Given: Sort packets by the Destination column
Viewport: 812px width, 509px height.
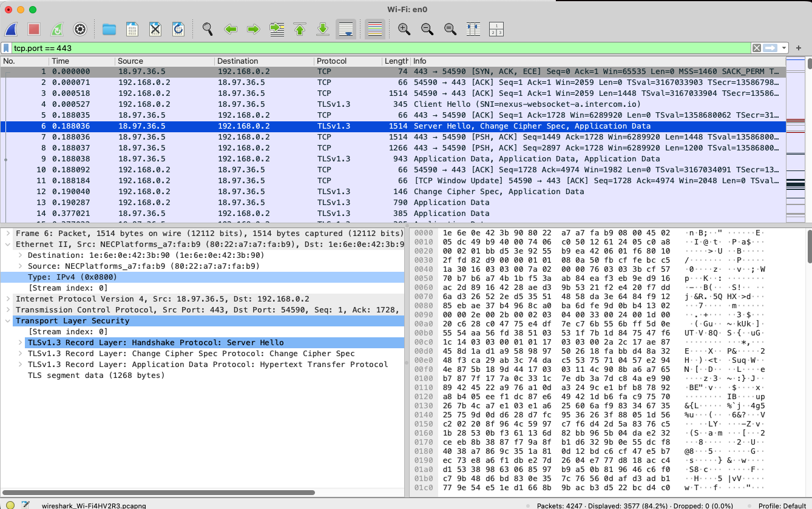Looking at the screenshot, I should click(265, 61).
